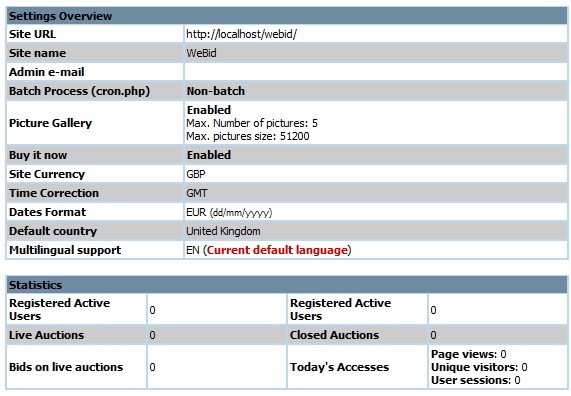Select the United Kingdom value
Screen dimensions: 571x396
[223, 231]
